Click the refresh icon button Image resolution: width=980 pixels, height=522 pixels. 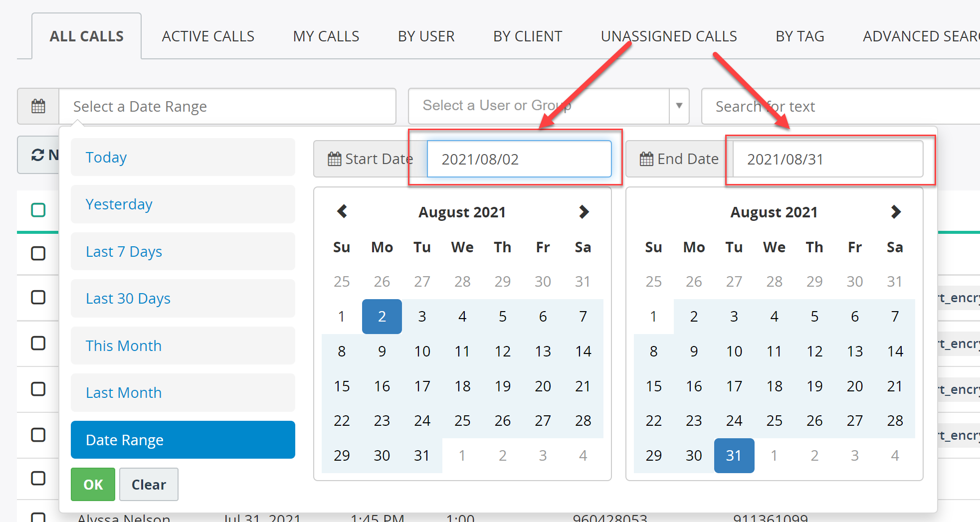38,155
